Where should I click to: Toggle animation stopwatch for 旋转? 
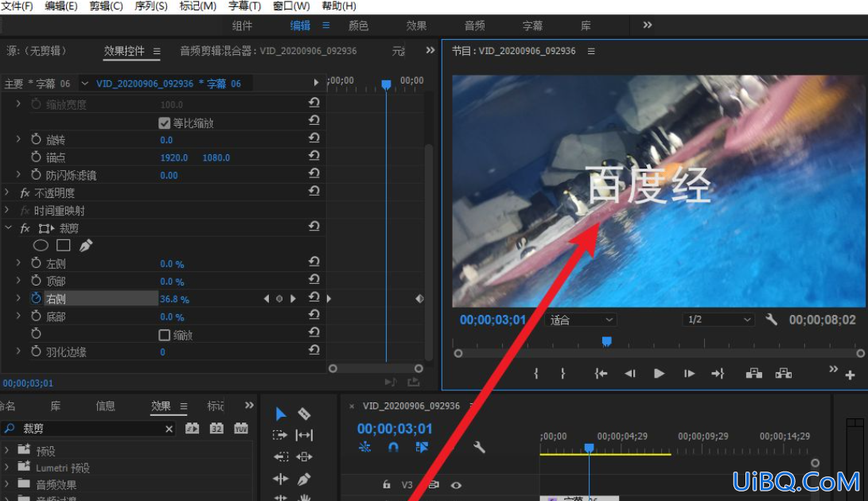click(36, 139)
